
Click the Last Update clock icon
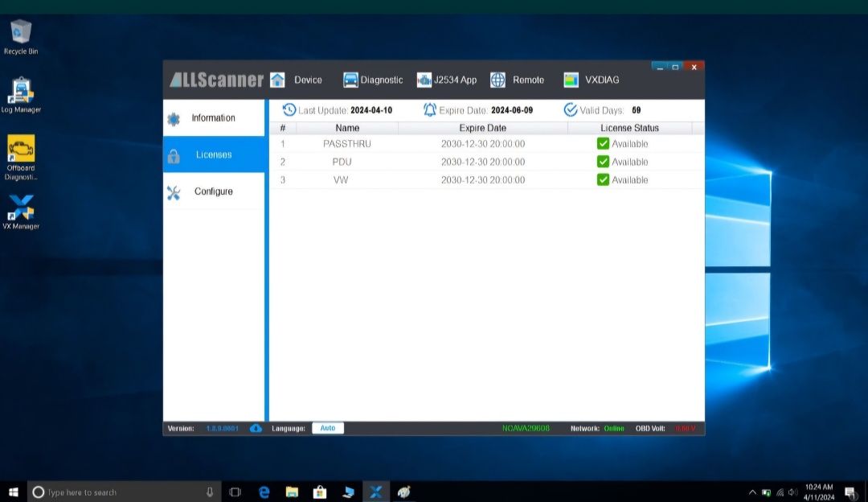click(289, 109)
